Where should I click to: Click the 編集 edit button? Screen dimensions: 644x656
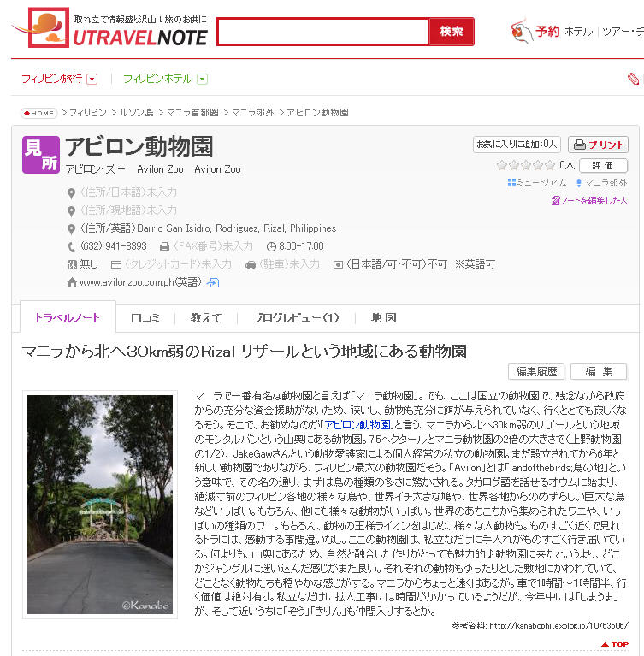tap(599, 371)
